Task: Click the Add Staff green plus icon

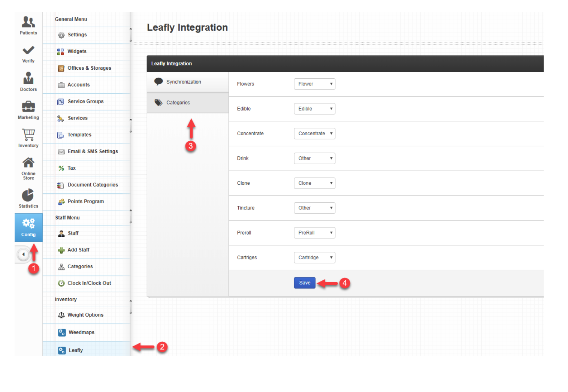Action: pos(61,250)
